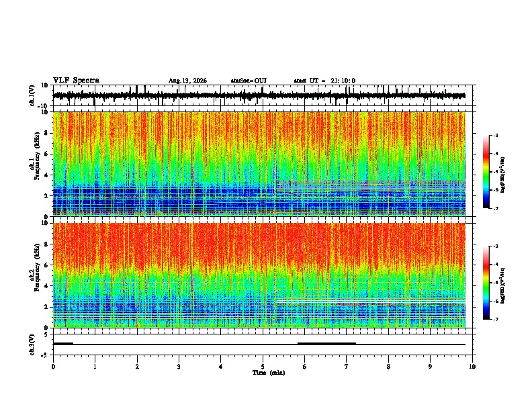532x411 pixels.
Task: Click time axis tick label "0"
Action: tap(53, 367)
